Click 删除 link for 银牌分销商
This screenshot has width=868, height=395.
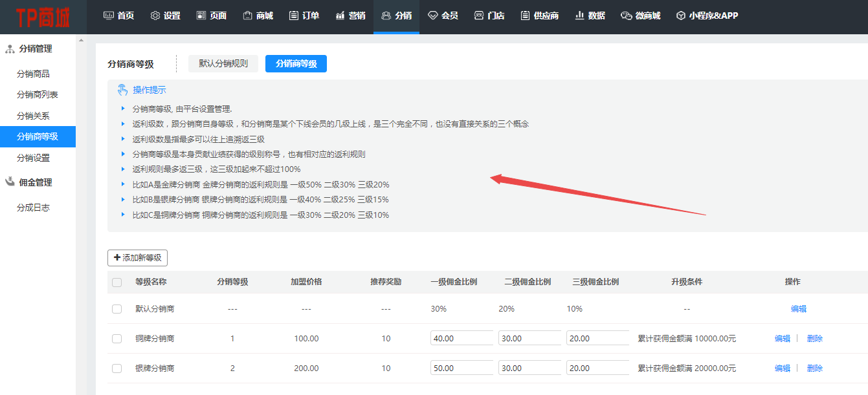click(x=814, y=368)
